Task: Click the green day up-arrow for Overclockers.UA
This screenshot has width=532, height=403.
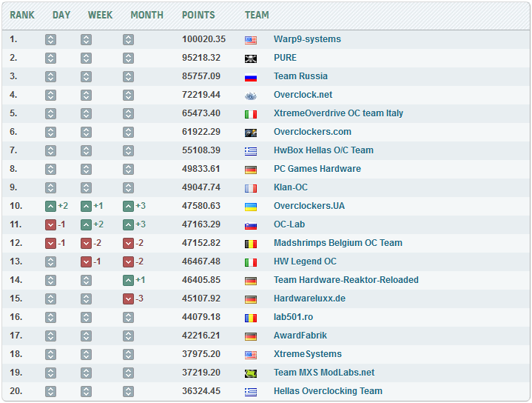Action: click(x=50, y=206)
